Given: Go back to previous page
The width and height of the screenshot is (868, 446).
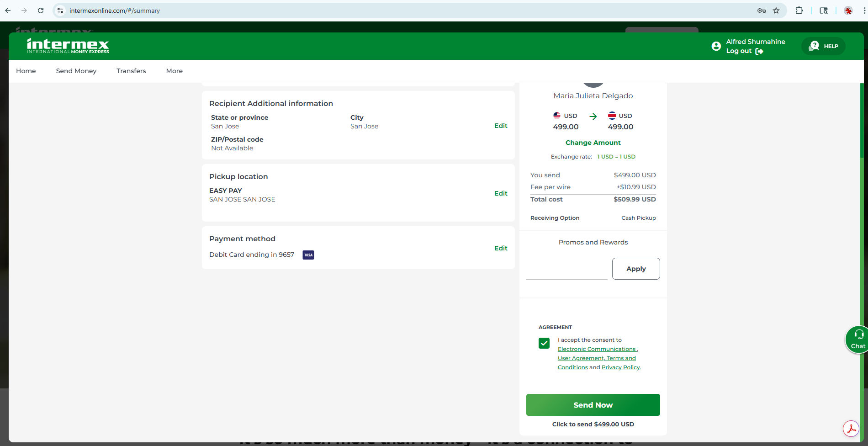Looking at the screenshot, I should click(8, 11).
